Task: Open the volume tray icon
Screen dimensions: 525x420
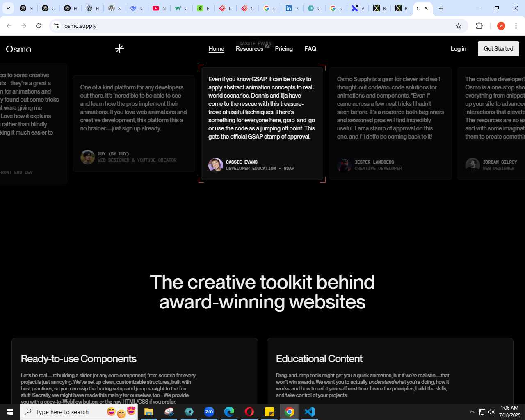Action: (x=491, y=412)
